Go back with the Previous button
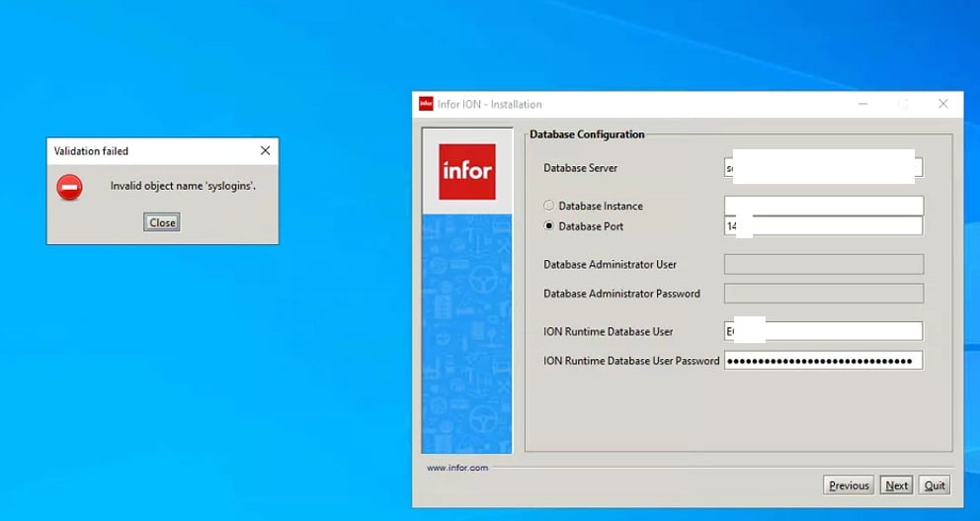The width and height of the screenshot is (980, 521). (849, 485)
